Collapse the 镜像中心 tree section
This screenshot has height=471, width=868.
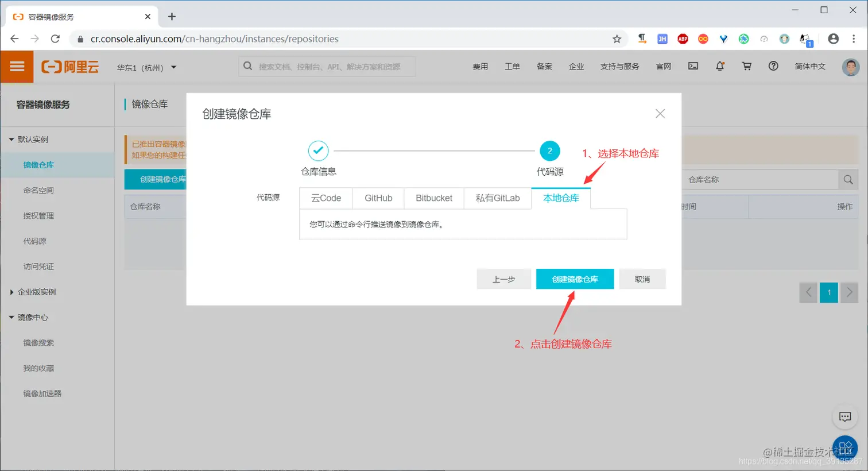point(11,317)
